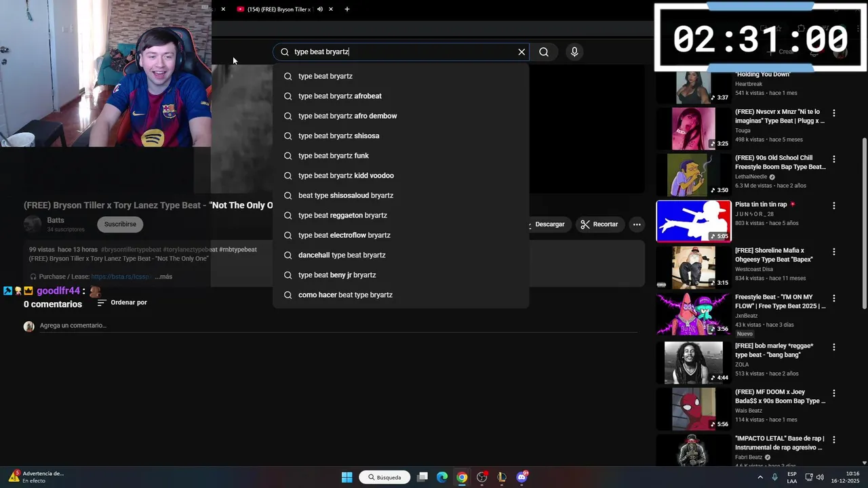Viewport: 868px width, 488px height.
Task: Open the JxnBeatz channel name
Action: (746, 316)
